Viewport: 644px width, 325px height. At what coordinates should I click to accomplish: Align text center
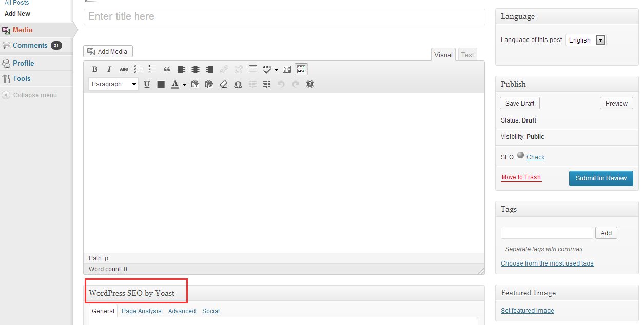click(x=196, y=69)
